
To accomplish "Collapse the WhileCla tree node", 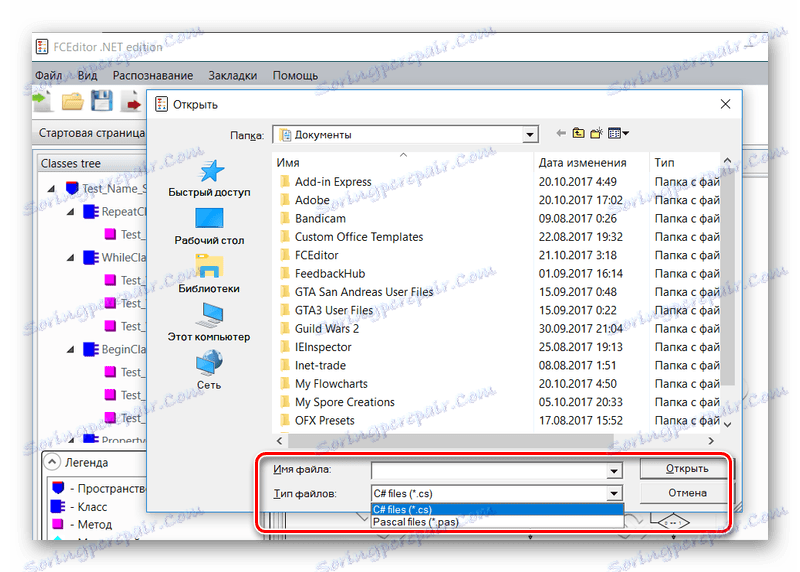I will pyautogui.click(x=70, y=258).
